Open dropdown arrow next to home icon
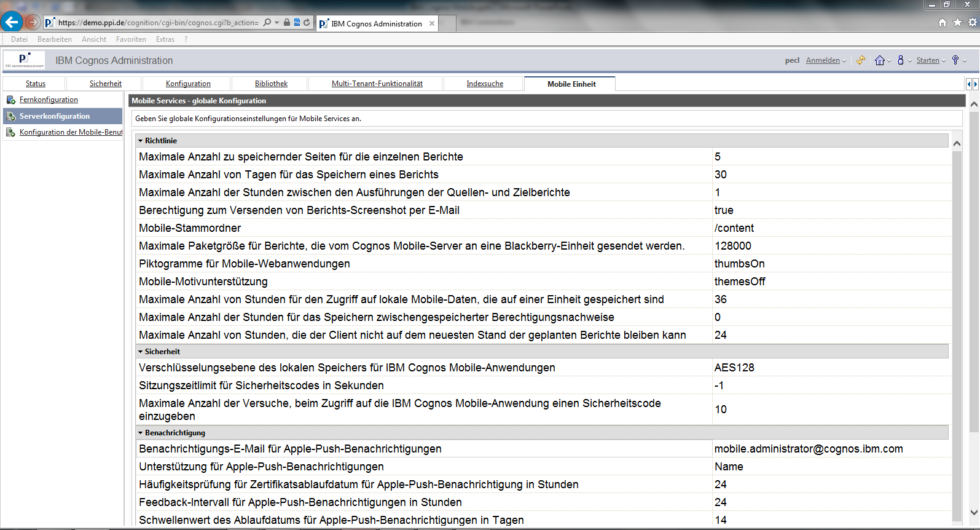Image resolution: width=980 pixels, height=530 pixels. pyautogui.click(x=889, y=61)
